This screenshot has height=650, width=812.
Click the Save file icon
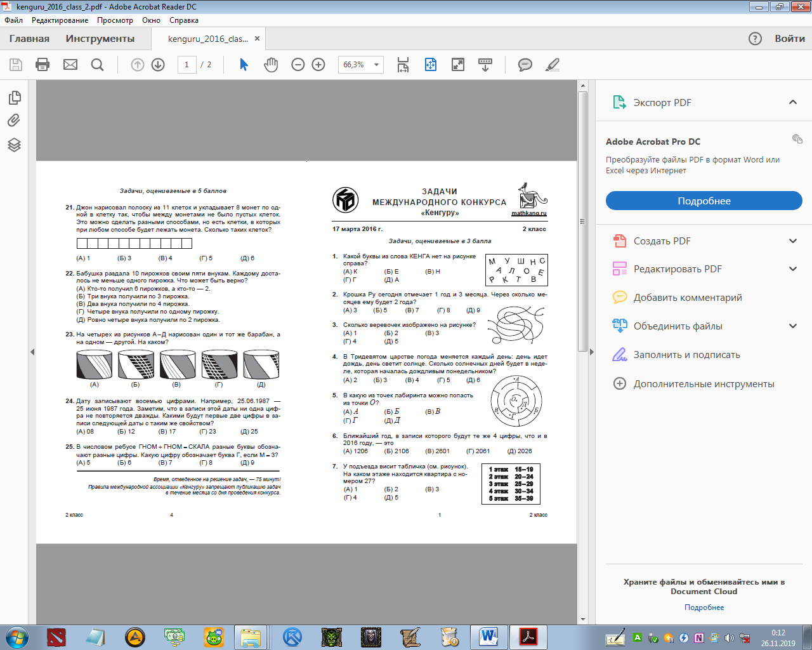pyautogui.click(x=16, y=65)
